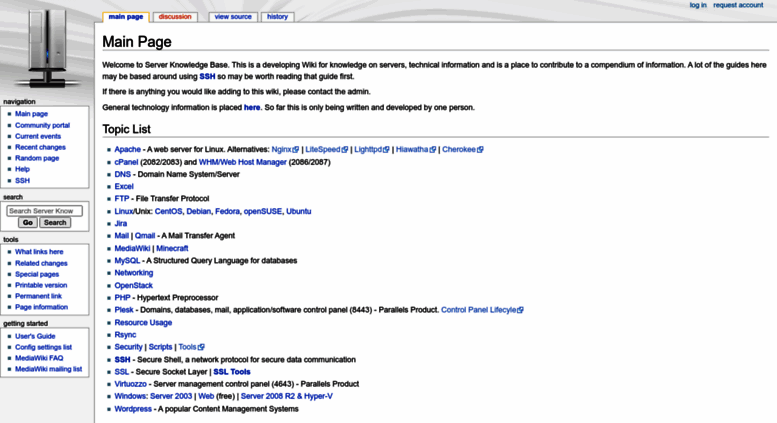Open Recent changes in navigation
Image resolution: width=777 pixels, height=423 pixels.
40,147
